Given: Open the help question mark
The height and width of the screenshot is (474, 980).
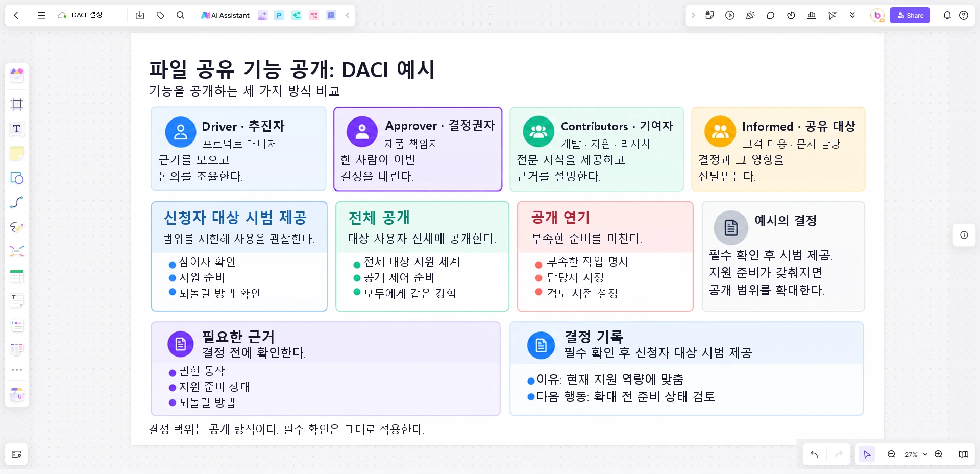Looking at the screenshot, I should coord(964,15).
